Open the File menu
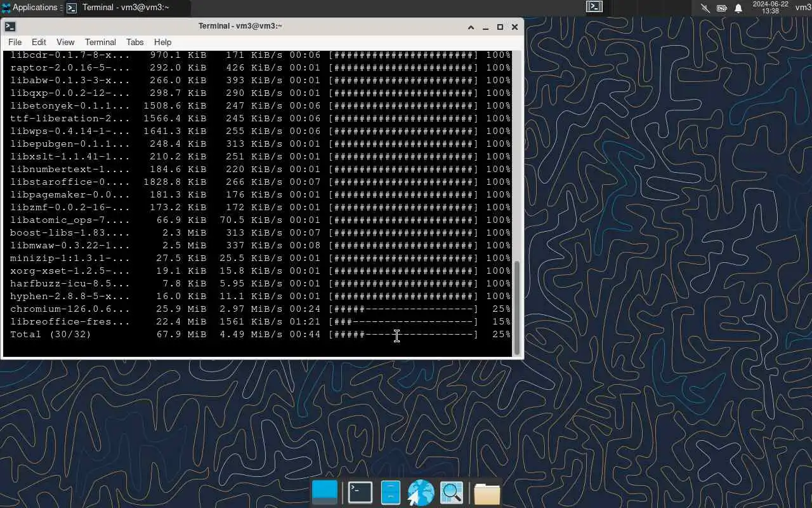 pos(15,42)
